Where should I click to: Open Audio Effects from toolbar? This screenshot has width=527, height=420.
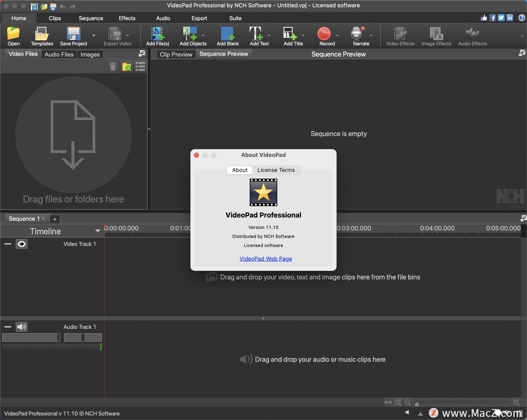[472, 36]
